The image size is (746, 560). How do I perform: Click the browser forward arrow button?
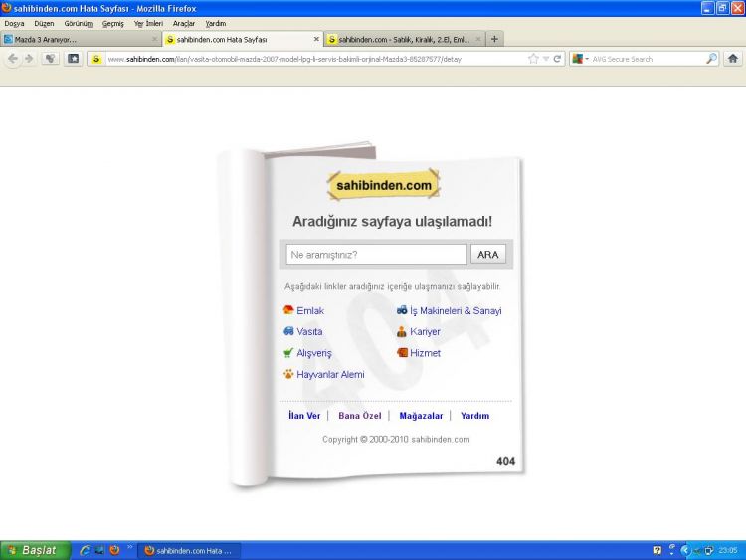(29, 59)
